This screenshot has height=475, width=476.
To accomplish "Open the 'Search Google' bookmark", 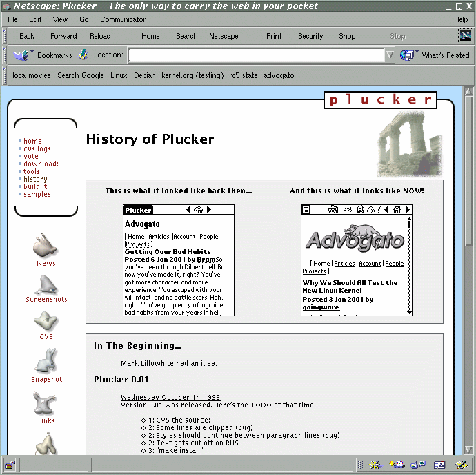I will (x=81, y=75).
